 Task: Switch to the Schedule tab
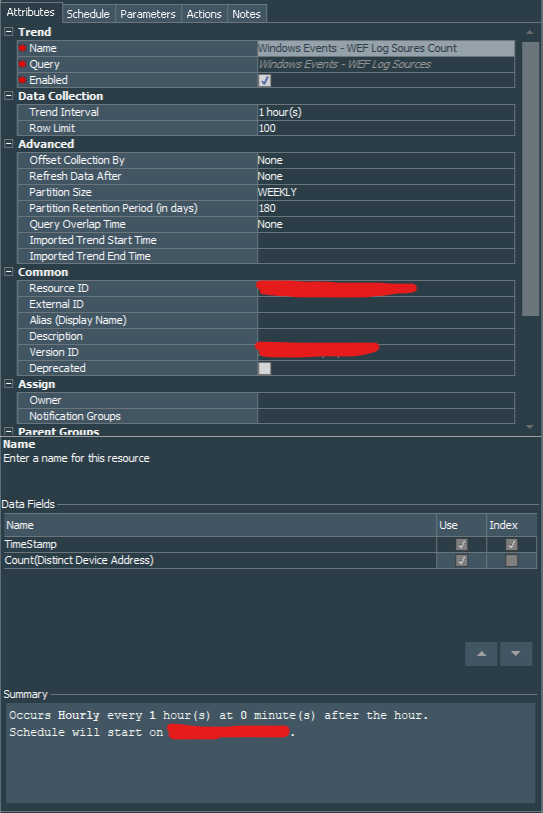pyautogui.click(x=88, y=14)
